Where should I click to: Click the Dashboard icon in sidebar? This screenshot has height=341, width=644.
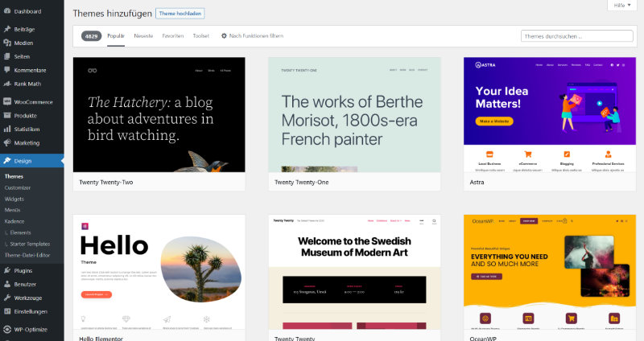tap(7, 11)
